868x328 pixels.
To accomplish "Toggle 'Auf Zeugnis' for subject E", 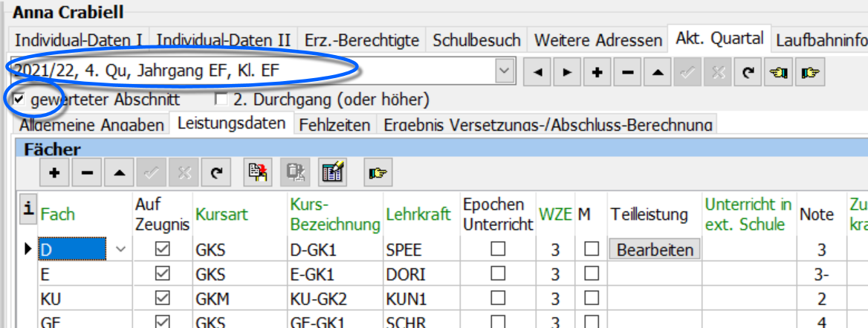I will pos(162,274).
